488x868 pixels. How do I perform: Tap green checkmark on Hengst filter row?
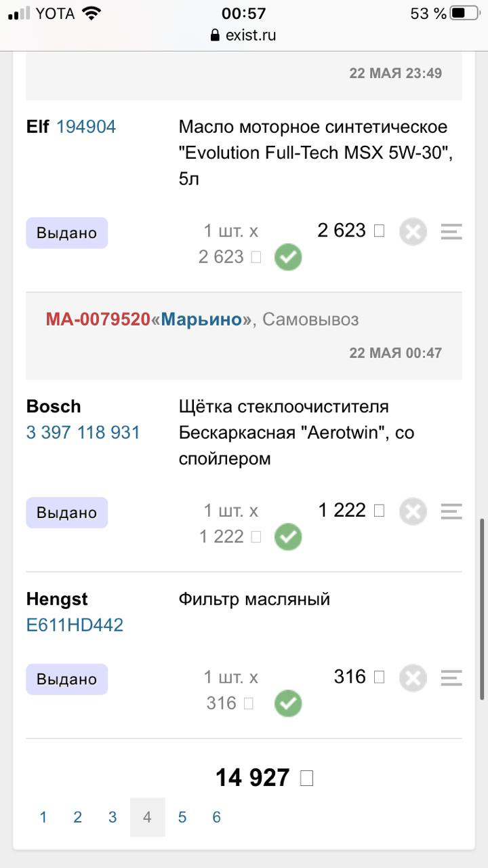(288, 704)
